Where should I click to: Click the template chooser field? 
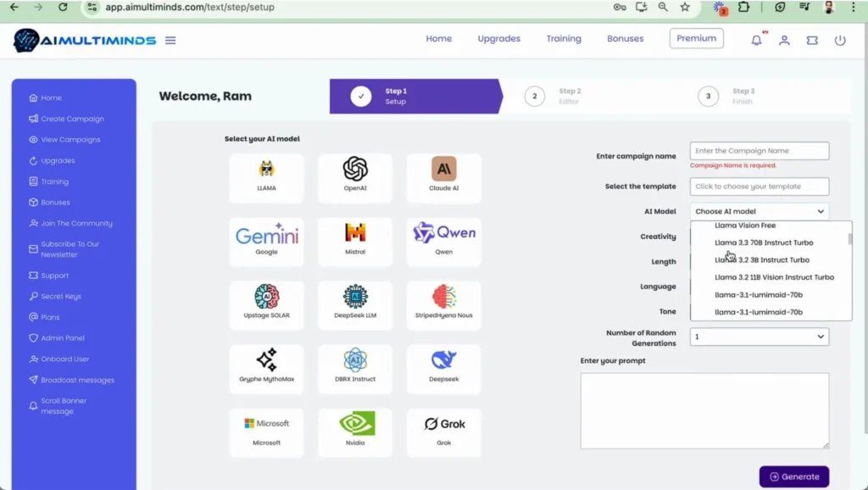coord(759,187)
